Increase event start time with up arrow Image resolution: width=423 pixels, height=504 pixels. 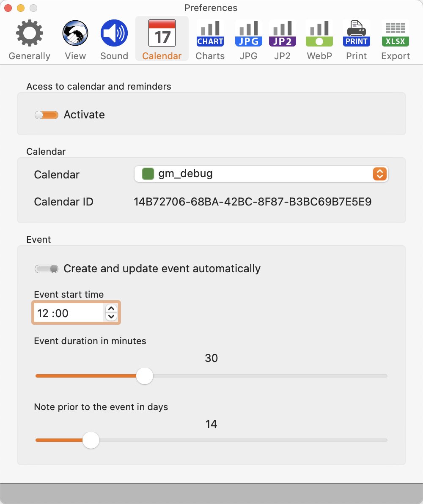[111, 309]
